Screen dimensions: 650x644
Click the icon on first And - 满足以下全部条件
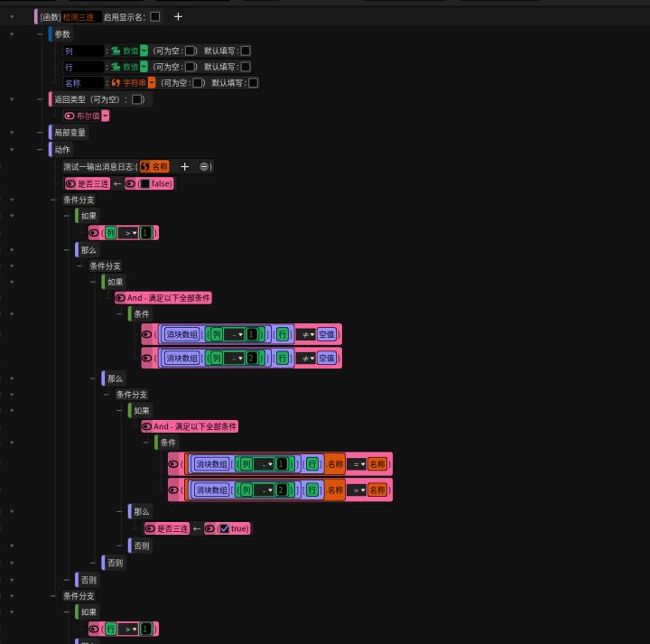point(120,298)
